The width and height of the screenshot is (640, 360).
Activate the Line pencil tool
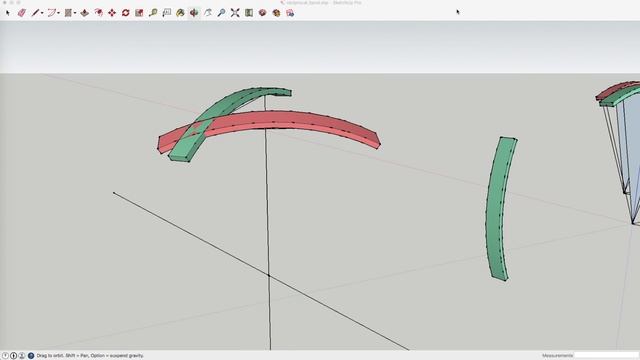[35, 13]
